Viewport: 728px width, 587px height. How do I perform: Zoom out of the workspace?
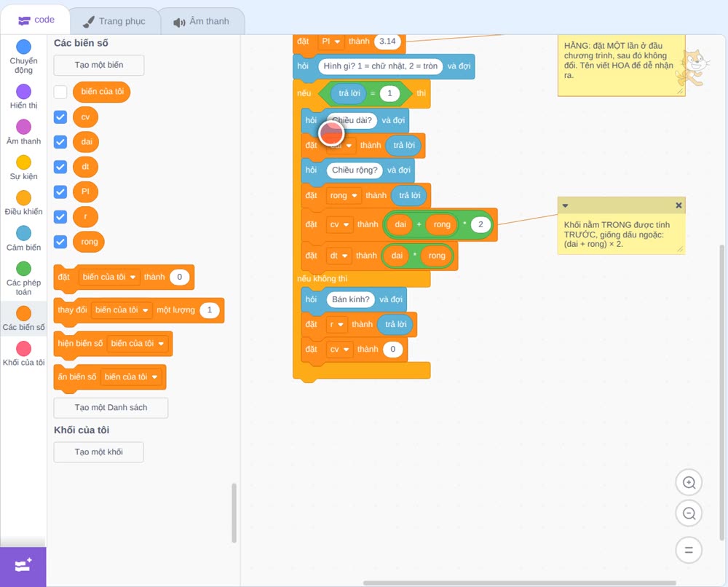click(x=689, y=513)
